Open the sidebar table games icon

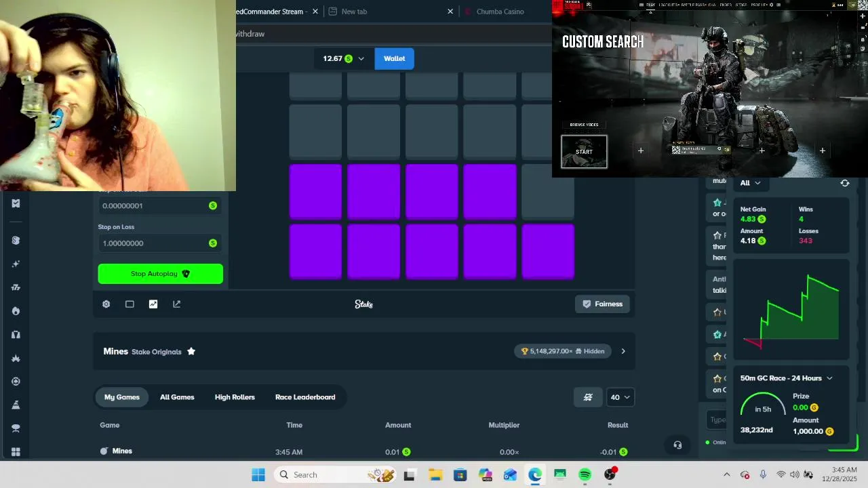[16, 428]
